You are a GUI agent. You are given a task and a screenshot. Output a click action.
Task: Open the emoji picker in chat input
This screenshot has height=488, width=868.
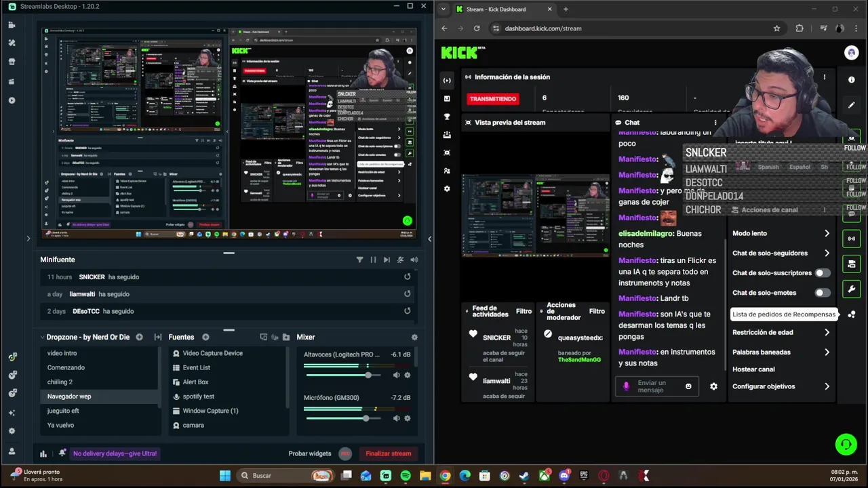click(688, 386)
